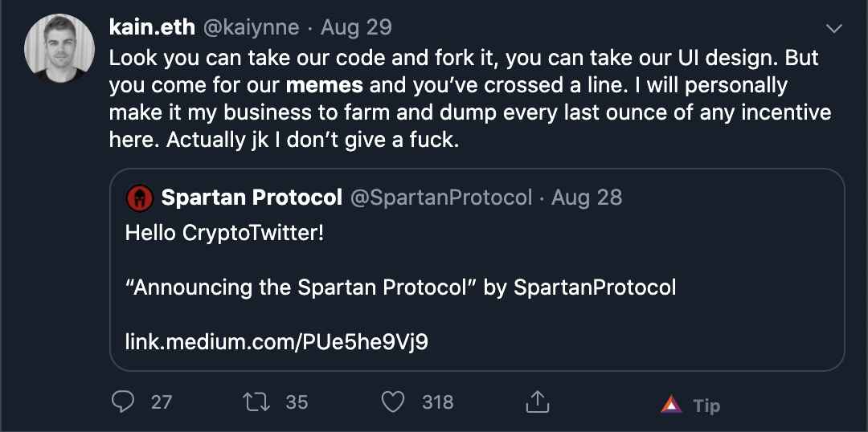Viewport: 868px width, 432px height.
Task: Click the Spartan Protocol account name
Action: (252, 198)
